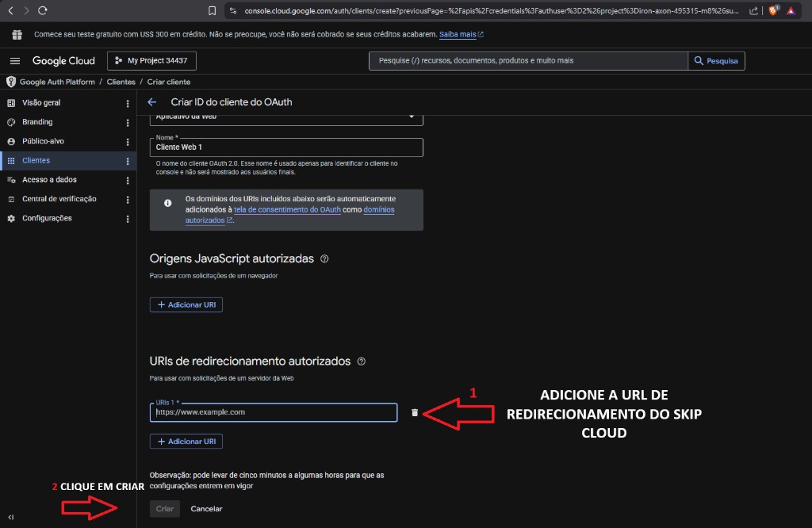Bookmark this page via the bookmark icon

point(212,11)
